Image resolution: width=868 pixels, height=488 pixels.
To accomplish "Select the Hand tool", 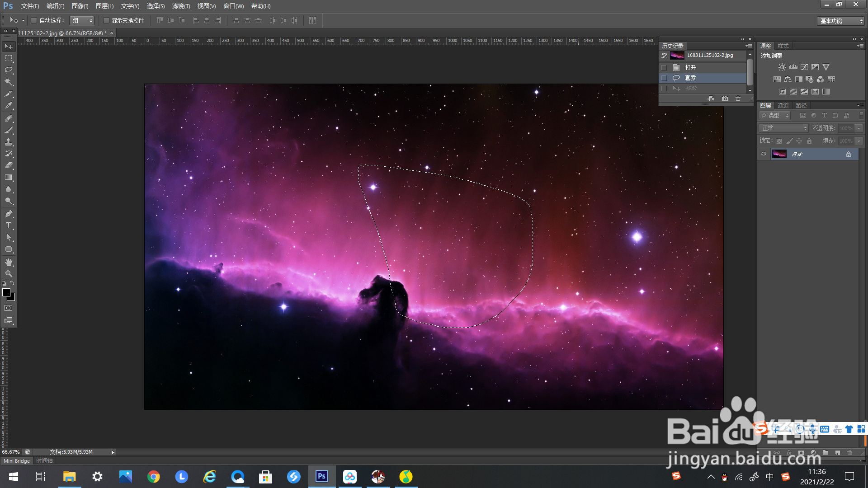I will pos(9,262).
